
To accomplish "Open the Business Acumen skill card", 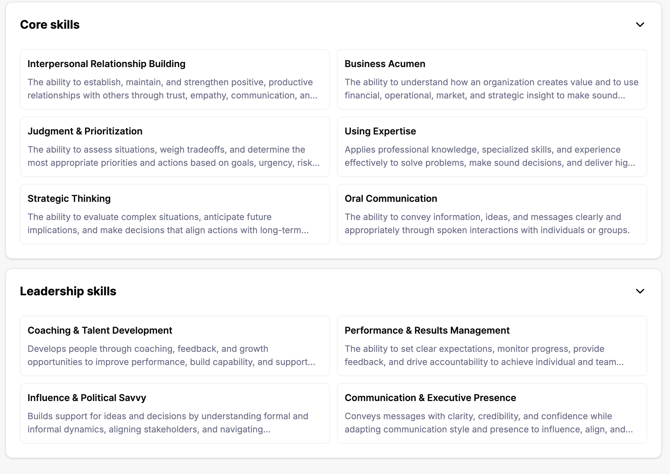I will click(492, 79).
